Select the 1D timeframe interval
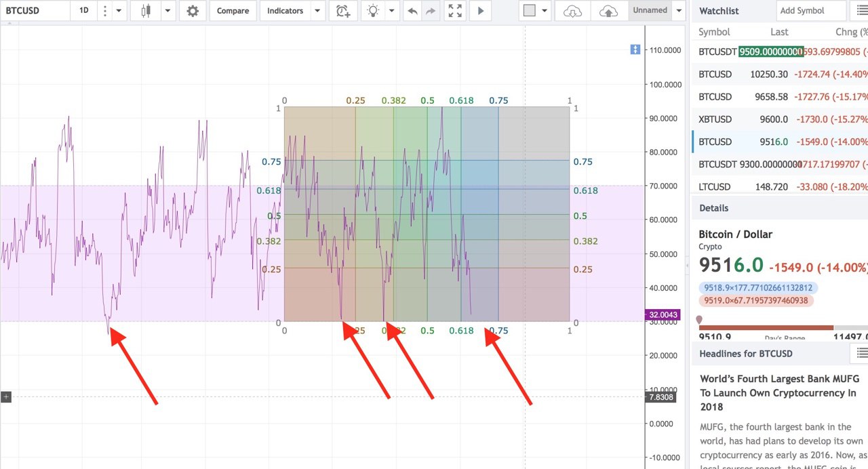Viewport: 868px width, 469px height. click(83, 11)
